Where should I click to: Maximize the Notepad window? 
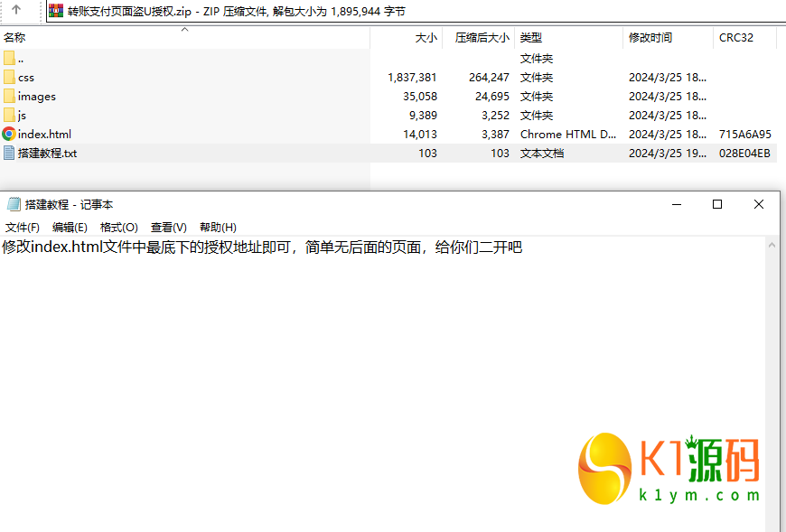pos(717,204)
